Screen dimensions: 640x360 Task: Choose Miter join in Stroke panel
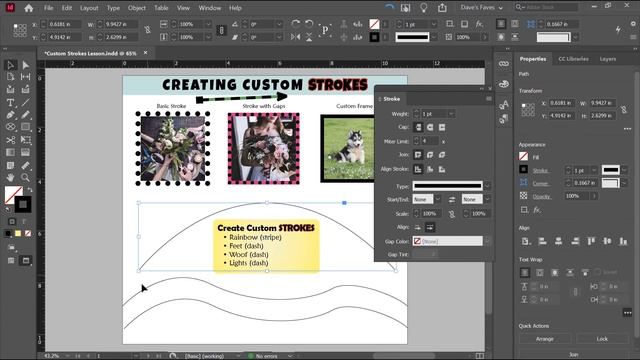pos(418,155)
